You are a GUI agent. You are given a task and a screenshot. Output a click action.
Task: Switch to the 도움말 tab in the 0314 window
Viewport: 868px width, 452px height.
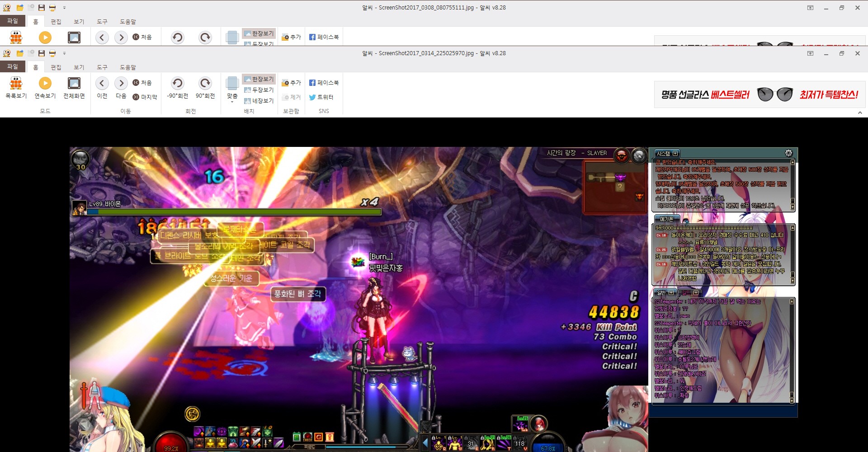(128, 67)
